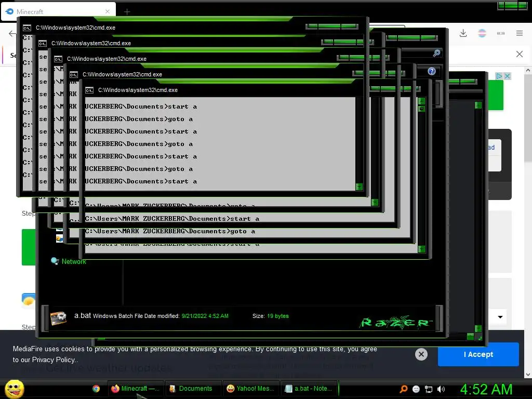Click the striped profile avatar icon
532x399 pixels.
tap(482, 33)
